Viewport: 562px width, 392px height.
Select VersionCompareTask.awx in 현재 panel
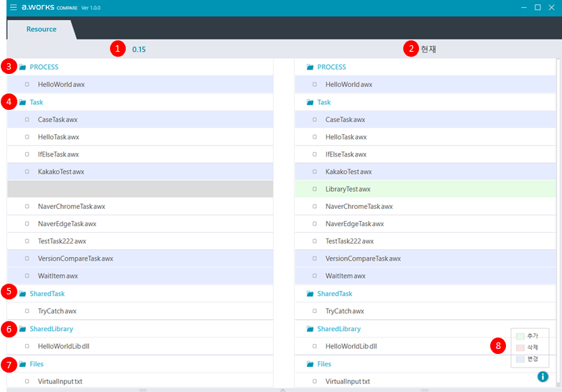point(363,258)
